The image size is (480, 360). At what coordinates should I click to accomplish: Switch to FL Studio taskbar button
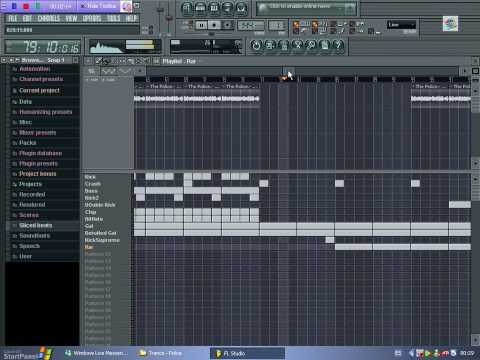248,353
